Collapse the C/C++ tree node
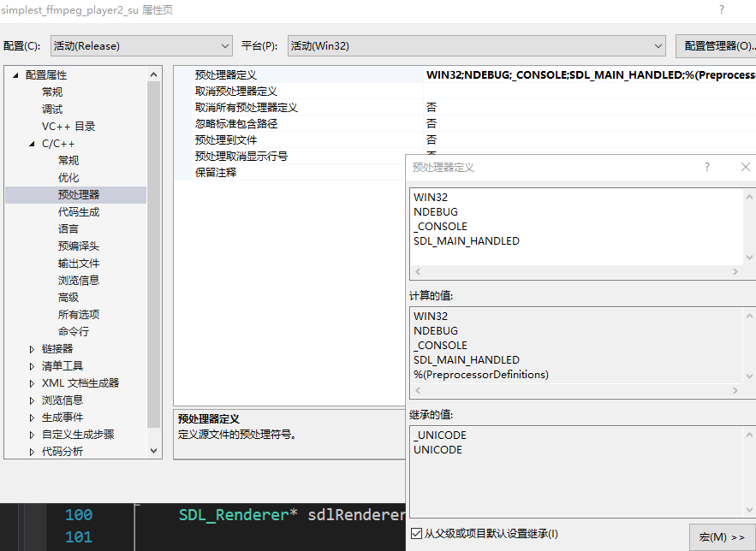 click(x=33, y=144)
